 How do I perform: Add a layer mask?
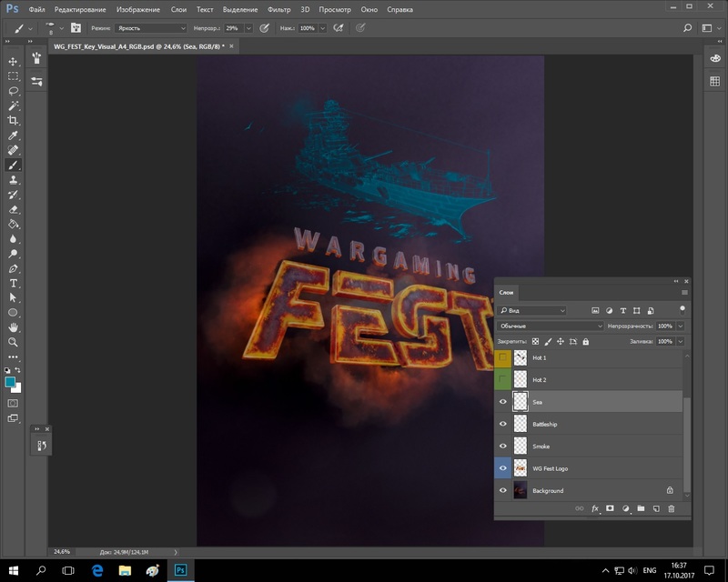click(610, 508)
